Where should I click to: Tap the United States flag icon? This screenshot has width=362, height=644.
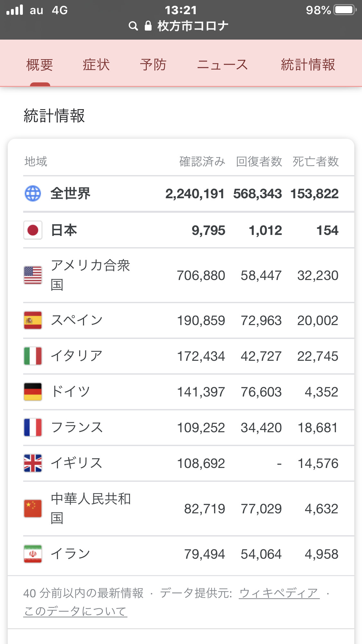point(33,275)
